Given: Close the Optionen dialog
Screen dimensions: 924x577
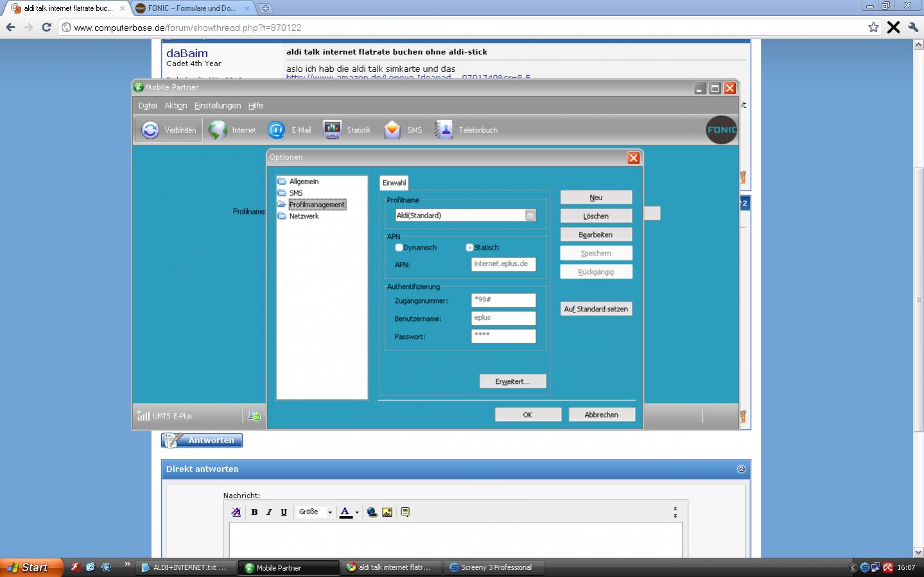Looking at the screenshot, I should [634, 158].
